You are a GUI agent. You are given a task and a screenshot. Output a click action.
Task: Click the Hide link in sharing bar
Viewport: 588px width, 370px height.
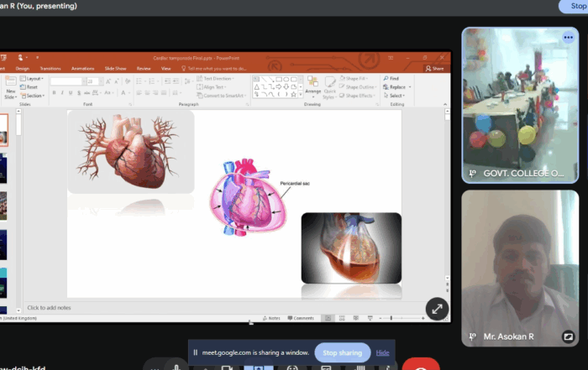point(382,352)
